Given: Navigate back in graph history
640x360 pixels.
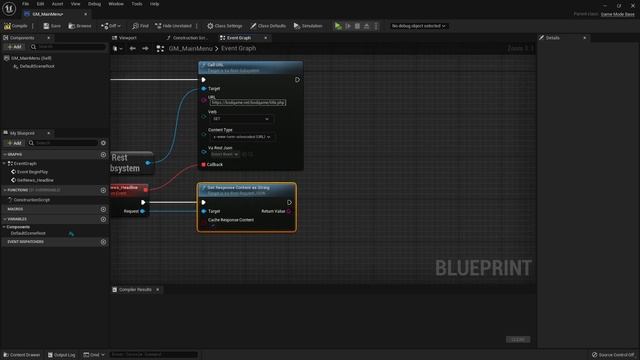Looking at the screenshot, I should pyautogui.click(x=133, y=48).
